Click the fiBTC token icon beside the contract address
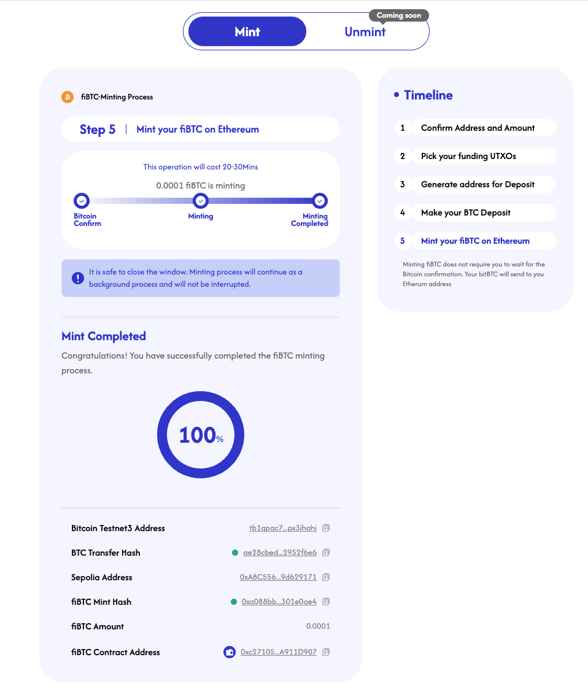Viewport: 588px width, 700px height. [230, 652]
